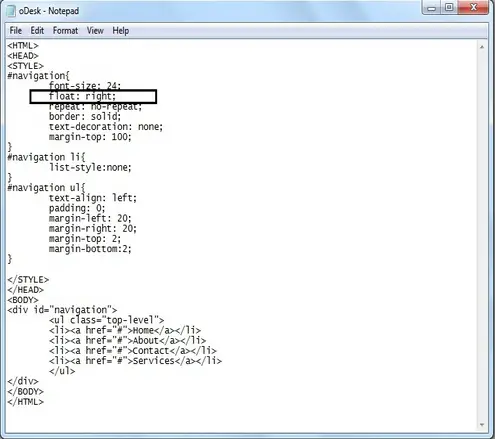Click the '<HEAD>' opening tag line

pyautogui.click(x=23, y=56)
